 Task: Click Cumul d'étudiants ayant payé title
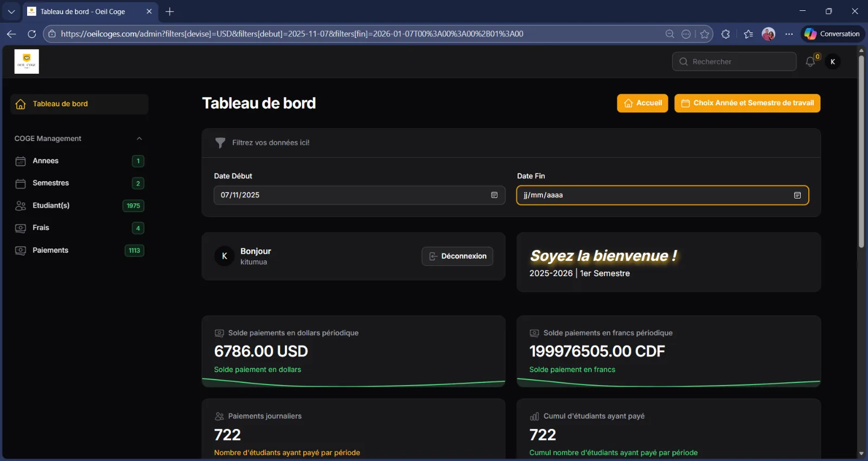coord(594,416)
